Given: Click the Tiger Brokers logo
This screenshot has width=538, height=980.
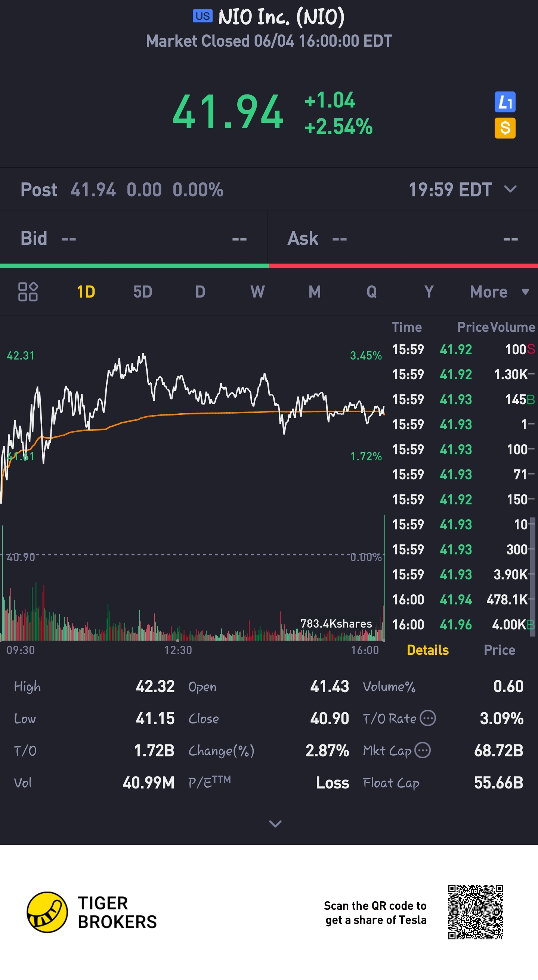Looking at the screenshot, I should (x=47, y=912).
